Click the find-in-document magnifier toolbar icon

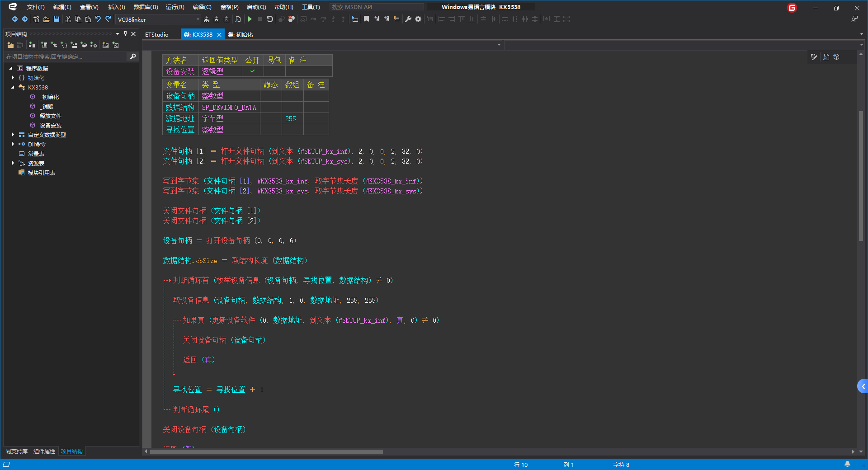tap(238, 19)
